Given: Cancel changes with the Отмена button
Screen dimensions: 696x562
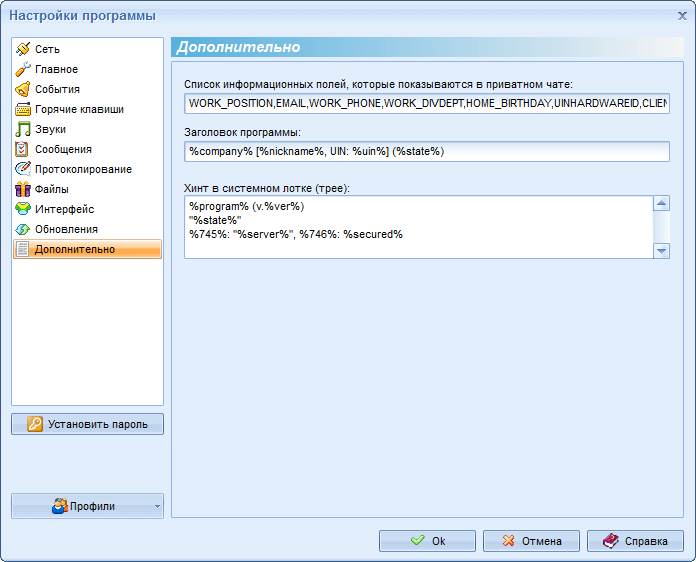Looking at the screenshot, I should pos(531,541).
